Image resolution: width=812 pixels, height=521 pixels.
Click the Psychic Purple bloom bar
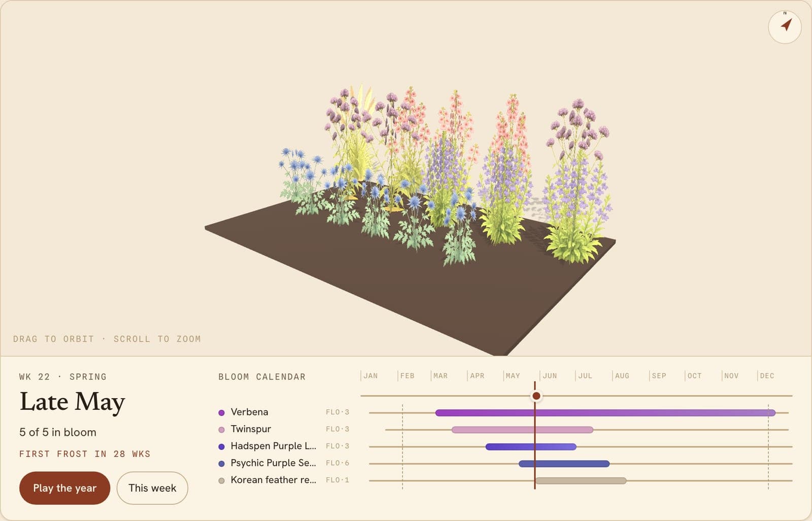pos(564,464)
